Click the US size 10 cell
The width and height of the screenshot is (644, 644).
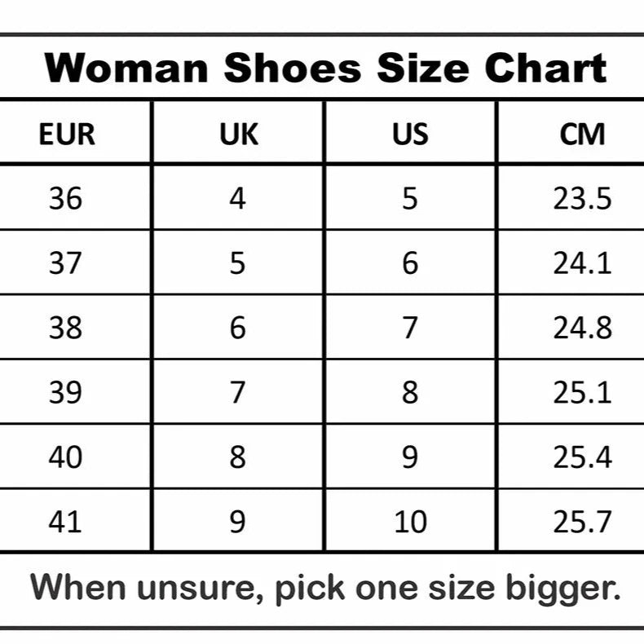(409, 521)
